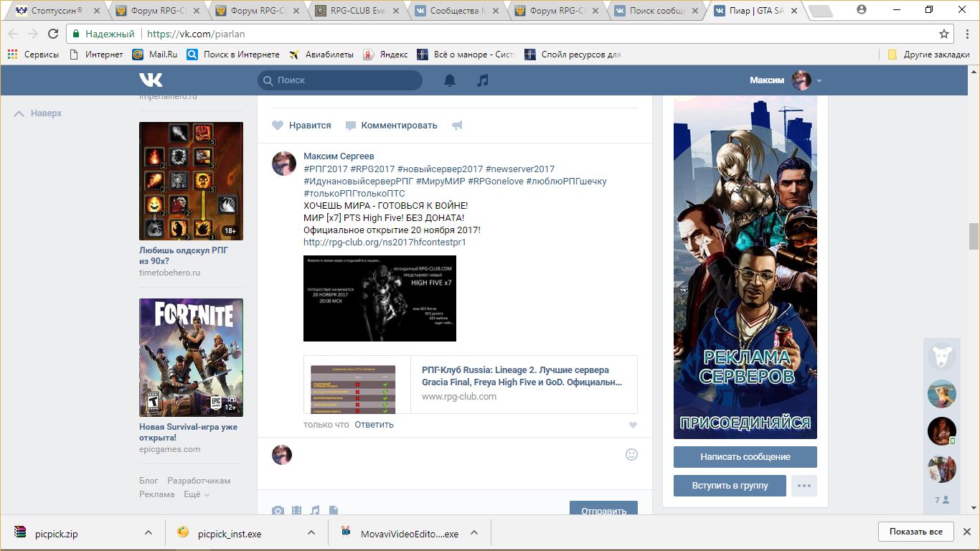The width and height of the screenshot is (980, 551).
Task: Switch to the Стоптуссин browser tab
Action: (x=57, y=11)
